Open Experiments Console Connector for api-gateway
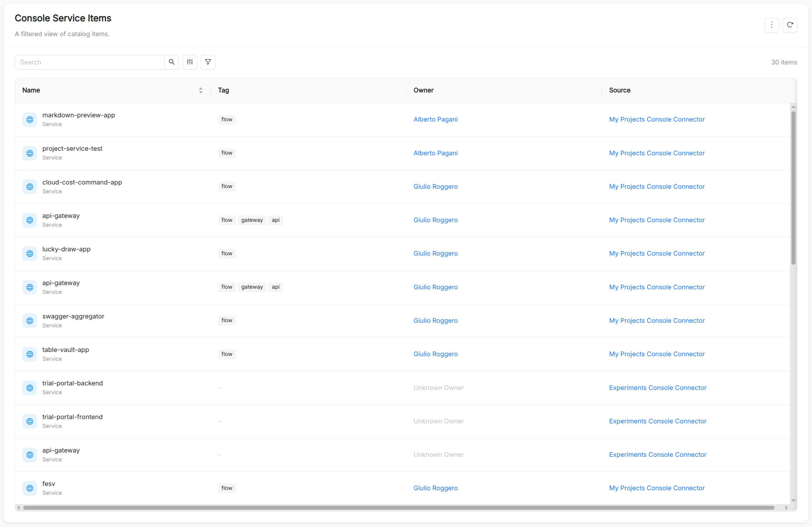 [x=658, y=455]
